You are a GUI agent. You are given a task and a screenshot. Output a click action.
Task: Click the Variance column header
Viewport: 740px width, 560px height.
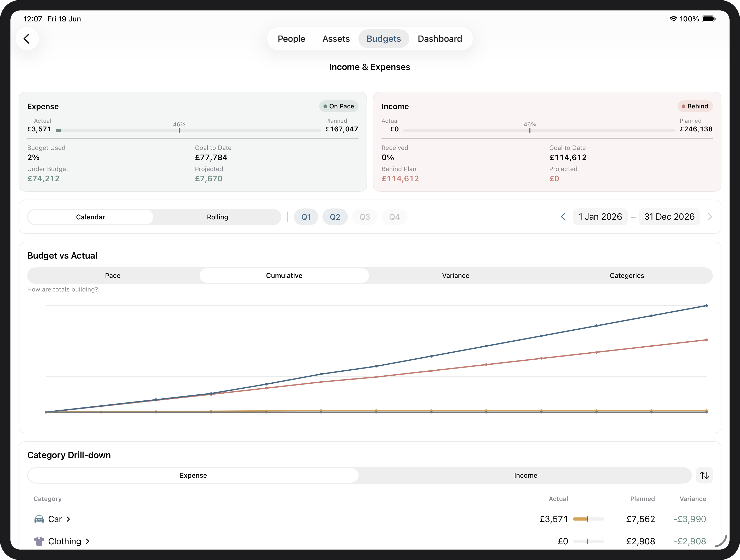point(692,499)
